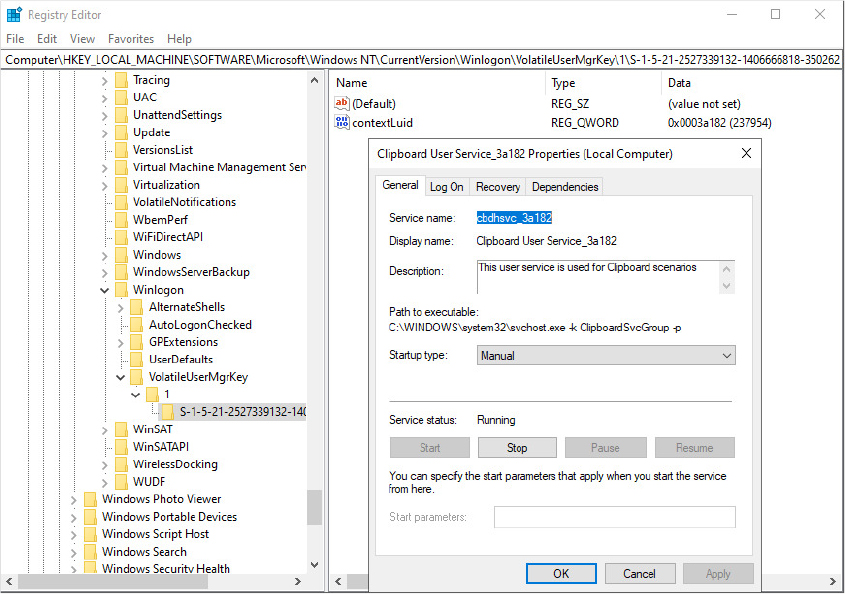Click the WinSAT folder icon
This screenshot has height=594, width=845.
tap(122, 430)
